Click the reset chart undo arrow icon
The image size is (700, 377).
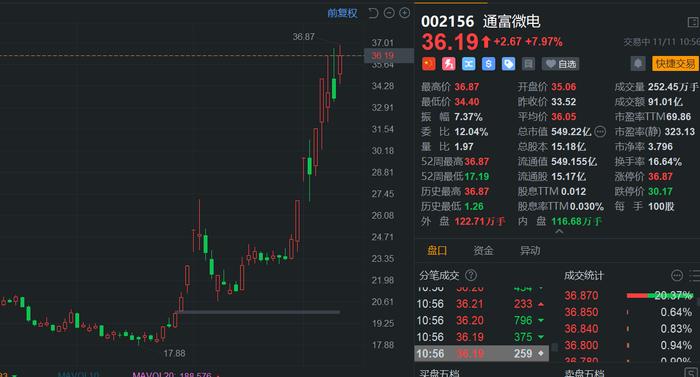[x=373, y=13]
